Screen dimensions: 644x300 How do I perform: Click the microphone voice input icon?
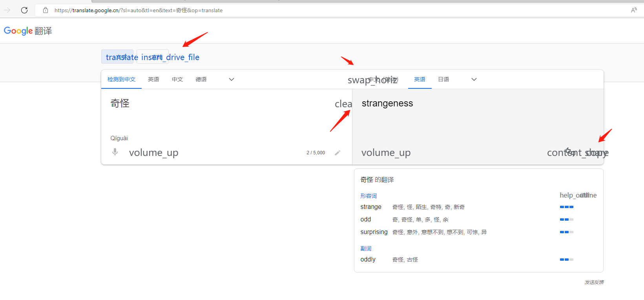(115, 152)
